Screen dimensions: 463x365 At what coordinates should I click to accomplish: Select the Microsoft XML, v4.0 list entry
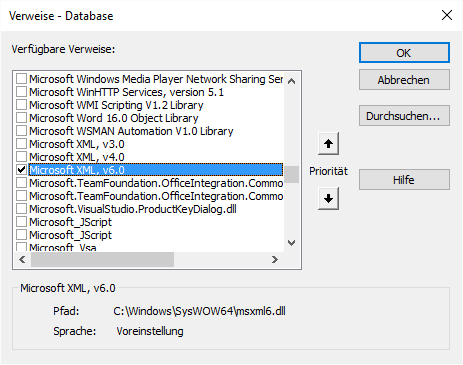click(x=77, y=157)
